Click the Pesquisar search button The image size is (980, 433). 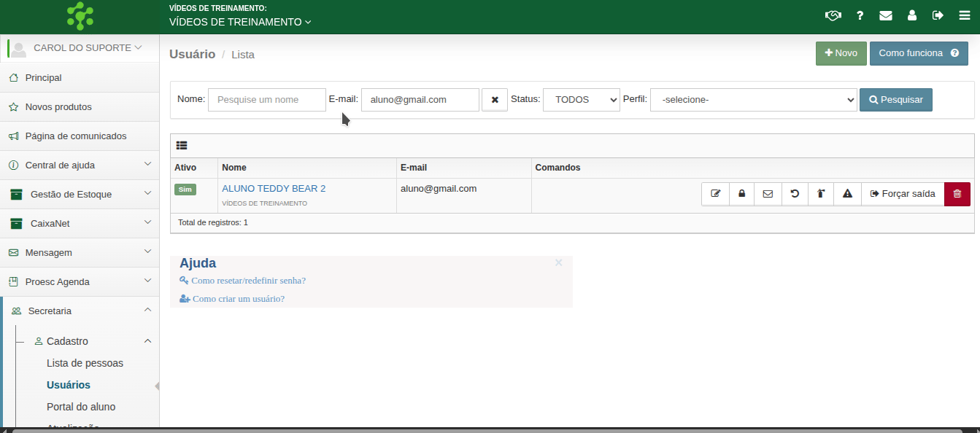[895, 100]
